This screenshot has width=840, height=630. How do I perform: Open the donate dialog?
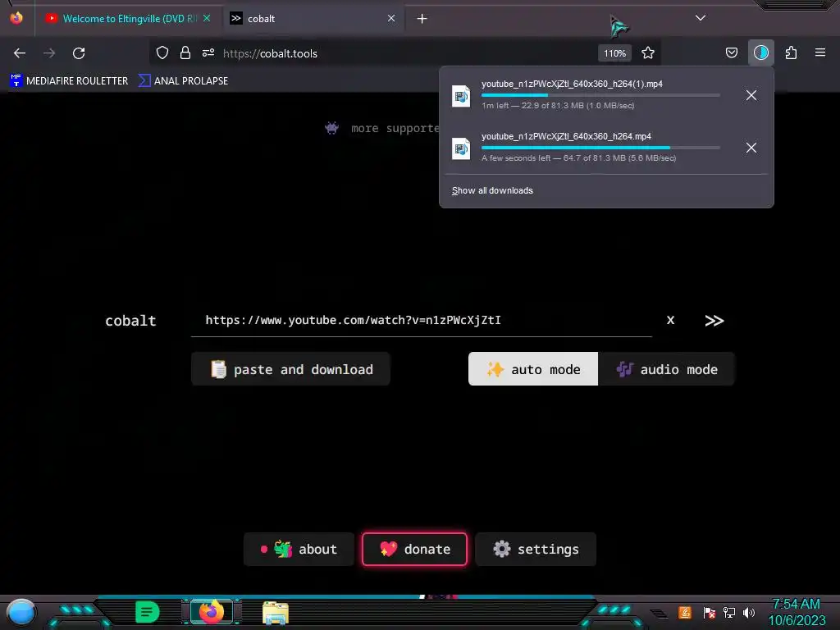(414, 549)
